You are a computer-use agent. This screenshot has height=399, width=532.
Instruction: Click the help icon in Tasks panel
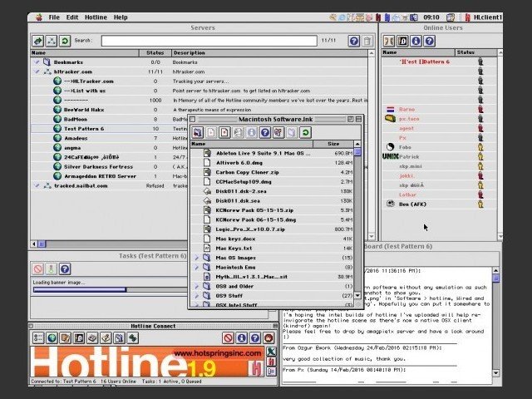tap(65, 269)
